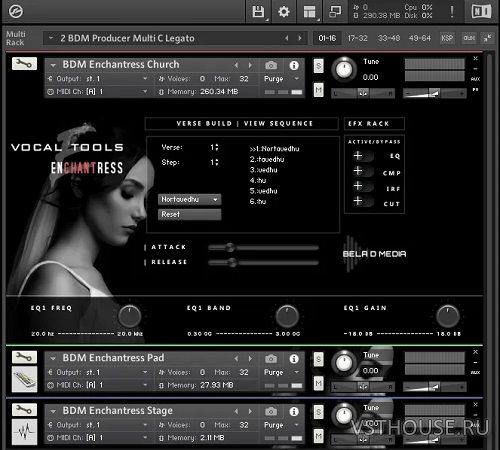Screen dimensions: 500x450
Task: Adjust the Attack slider
Action: pos(263,248)
